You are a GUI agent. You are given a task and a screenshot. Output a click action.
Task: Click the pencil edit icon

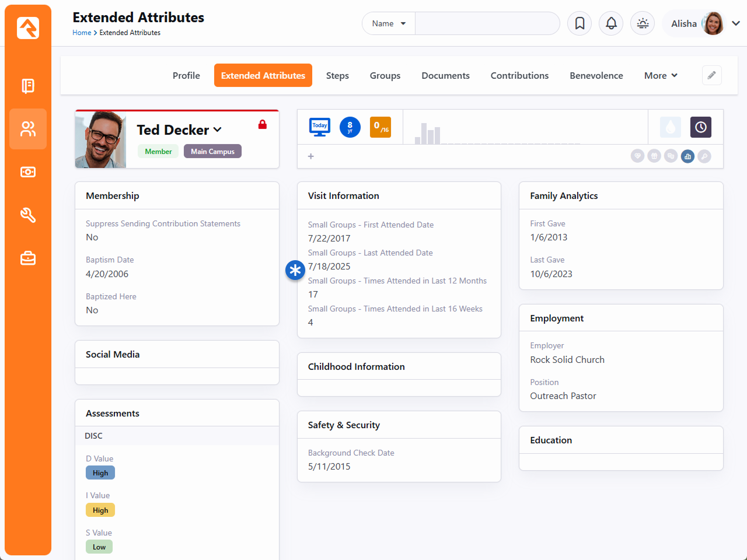711,75
